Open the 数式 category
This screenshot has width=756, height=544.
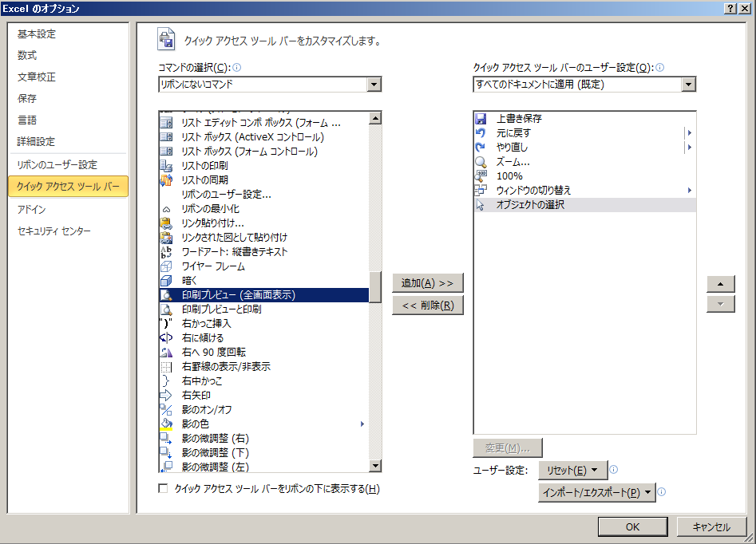click(69, 55)
